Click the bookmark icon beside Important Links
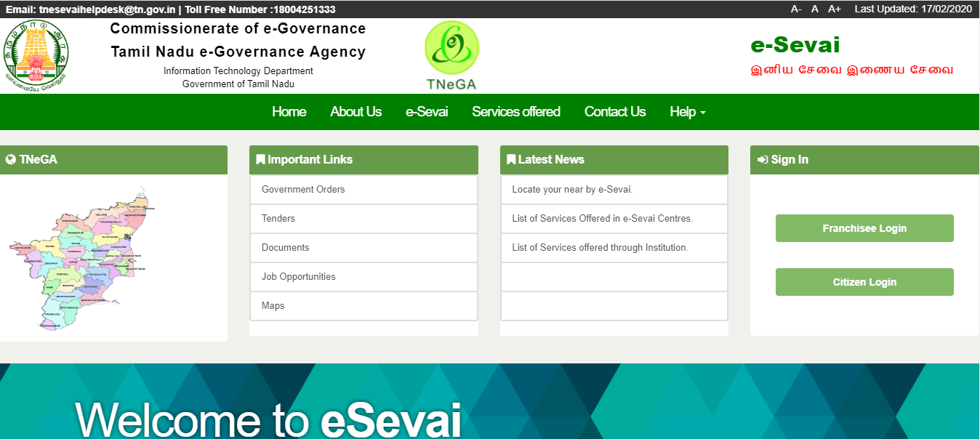Image resolution: width=980 pixels, height=439 pixels. click(260, 159)
